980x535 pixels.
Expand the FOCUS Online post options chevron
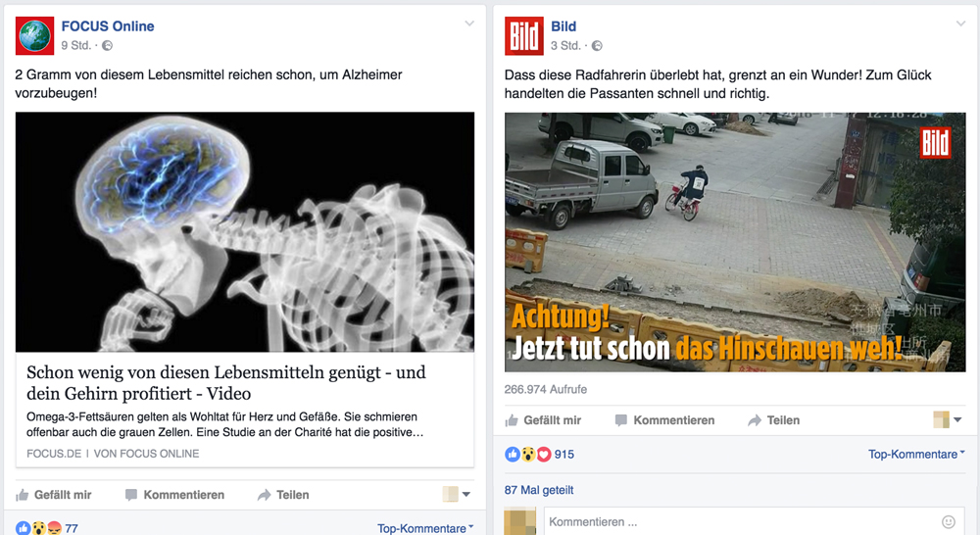click(x=469, y=24)
